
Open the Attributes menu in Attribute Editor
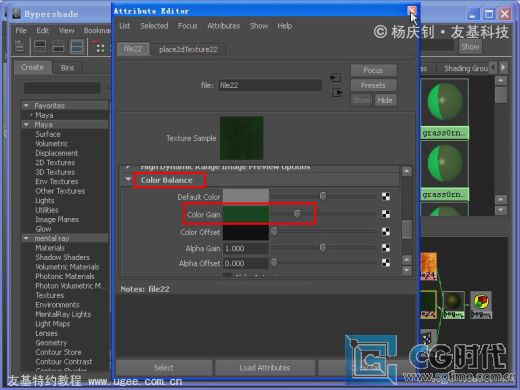pyautogui.click(x=223, y=26)
